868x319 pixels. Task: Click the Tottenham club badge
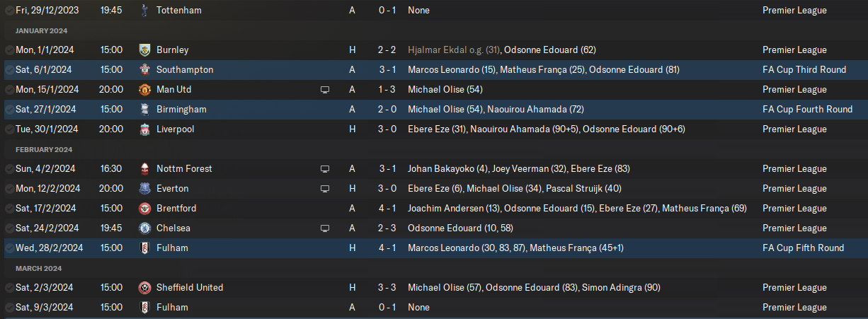pyautogui.click(x=144, y=11)
